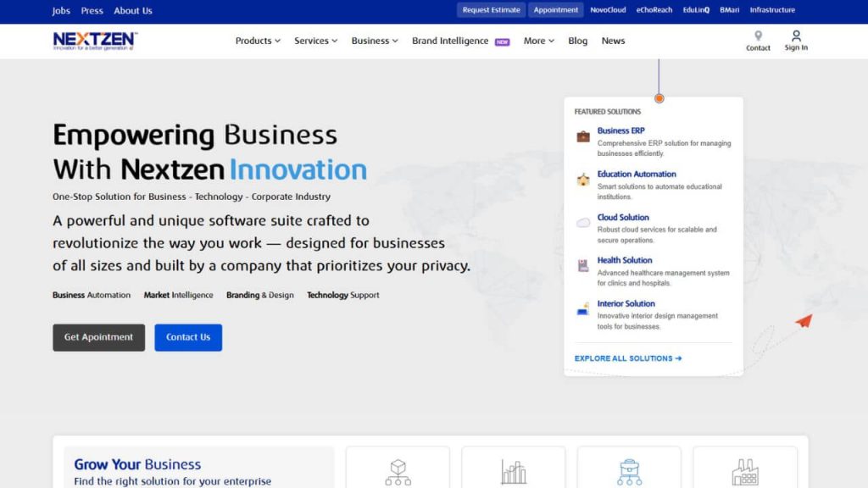Image resolution: width=868 pixels, height=488 pixels.
Task: Click the Market Intelligence text
Action: (178, 295)
